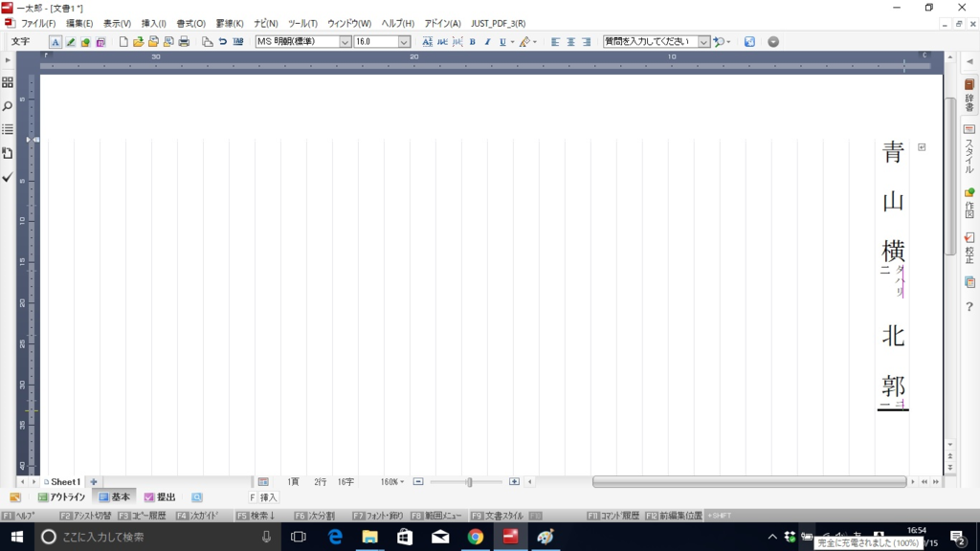Apply underline with U icon

502,42
